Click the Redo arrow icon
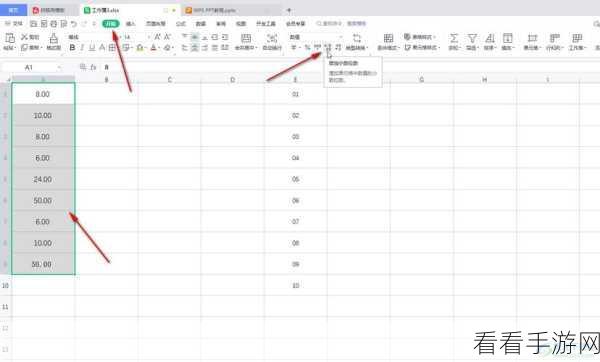 [x=84, y=24]
